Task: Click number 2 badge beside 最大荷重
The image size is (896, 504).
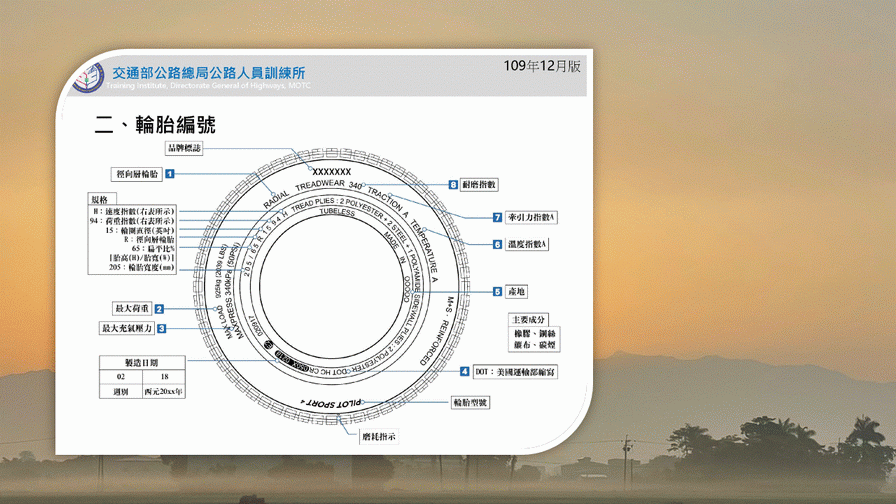Action: 159,310
